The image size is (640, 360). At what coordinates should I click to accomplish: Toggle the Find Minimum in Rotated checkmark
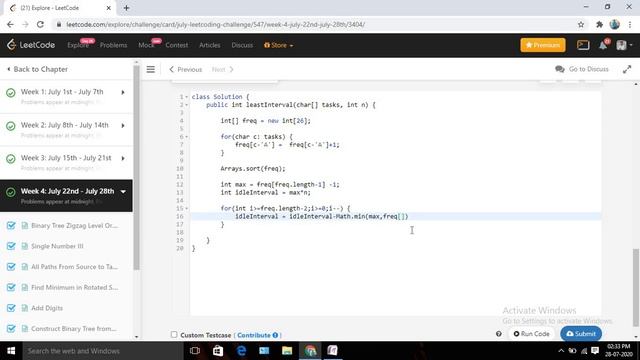click(11, 287)
